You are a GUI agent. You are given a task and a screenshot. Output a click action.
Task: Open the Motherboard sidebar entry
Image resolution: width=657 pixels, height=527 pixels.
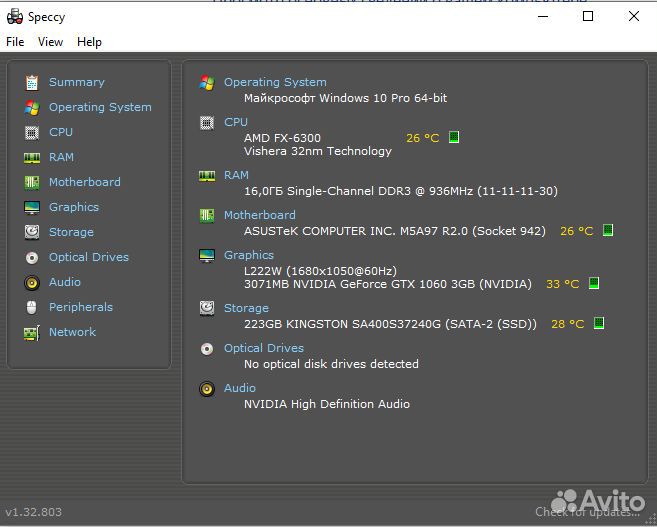pos(85,182)
